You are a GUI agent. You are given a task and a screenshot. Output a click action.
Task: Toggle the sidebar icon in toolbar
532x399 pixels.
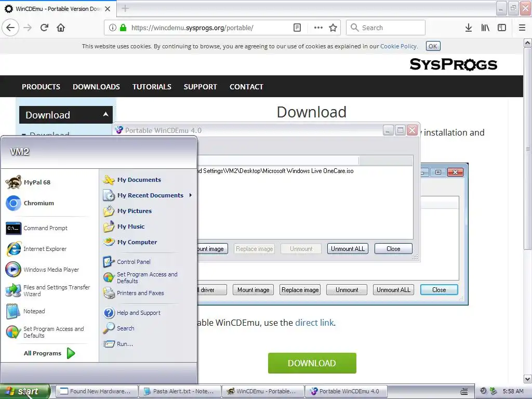pos(502,28)
